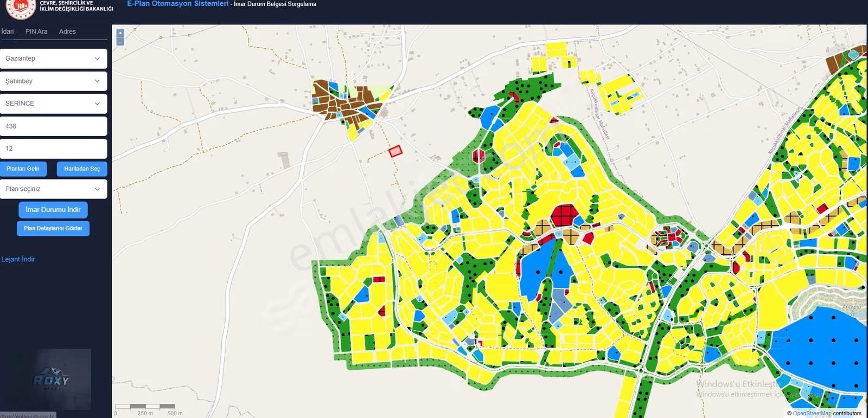Switch to the İdari tab
This screenshot has width=868, height=418.
click(x=8, y=31)
